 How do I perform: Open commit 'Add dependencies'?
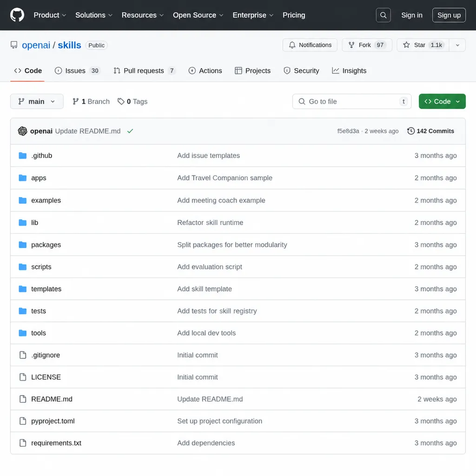click(206, 443)
